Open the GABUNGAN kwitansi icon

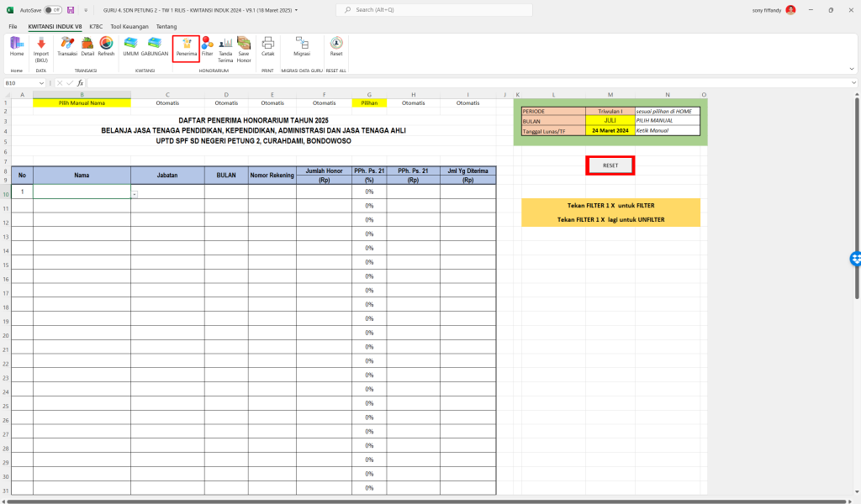tap(155, 47)
